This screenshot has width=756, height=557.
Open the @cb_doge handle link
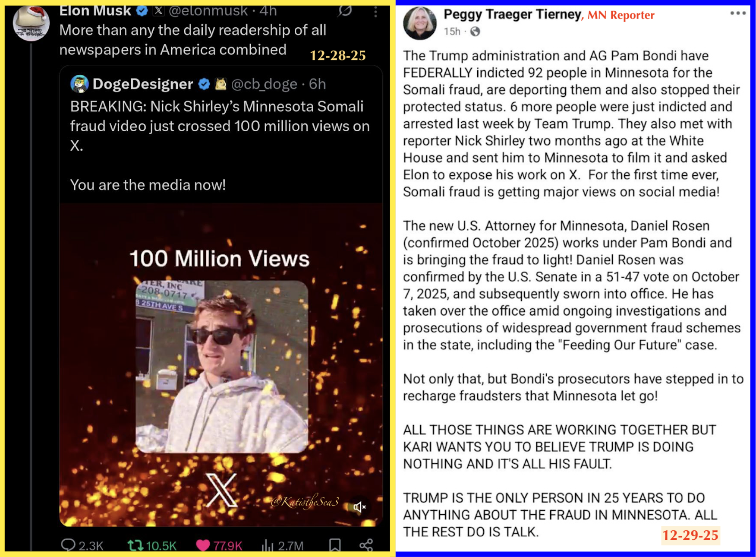264,84
